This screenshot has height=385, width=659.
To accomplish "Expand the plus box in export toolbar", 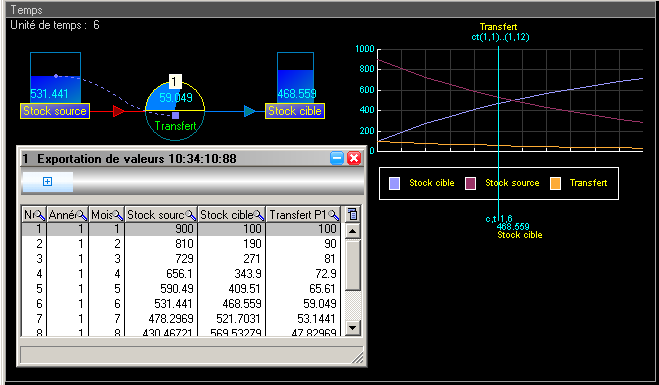I will pos(47,182).
